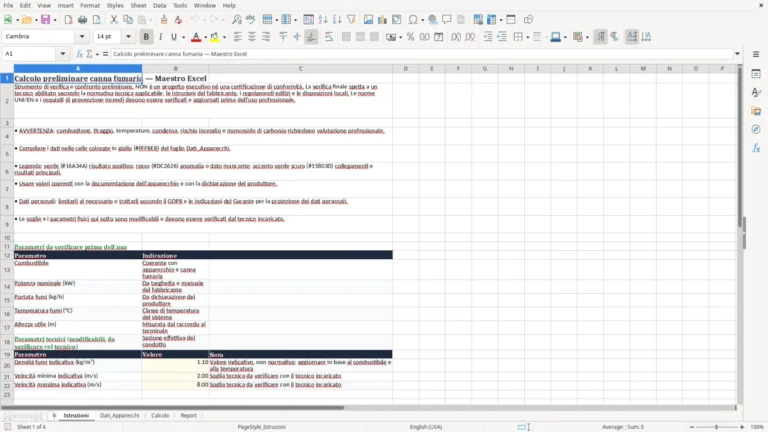The height and width of the screenshot is (432, 768).
Task: Format cell as percent
Action: click(410, 37)
